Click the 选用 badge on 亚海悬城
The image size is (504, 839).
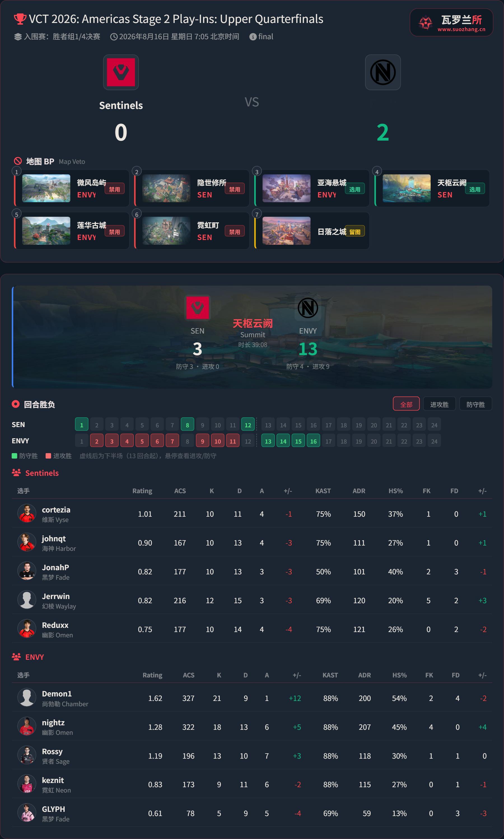tap(354, 189)
